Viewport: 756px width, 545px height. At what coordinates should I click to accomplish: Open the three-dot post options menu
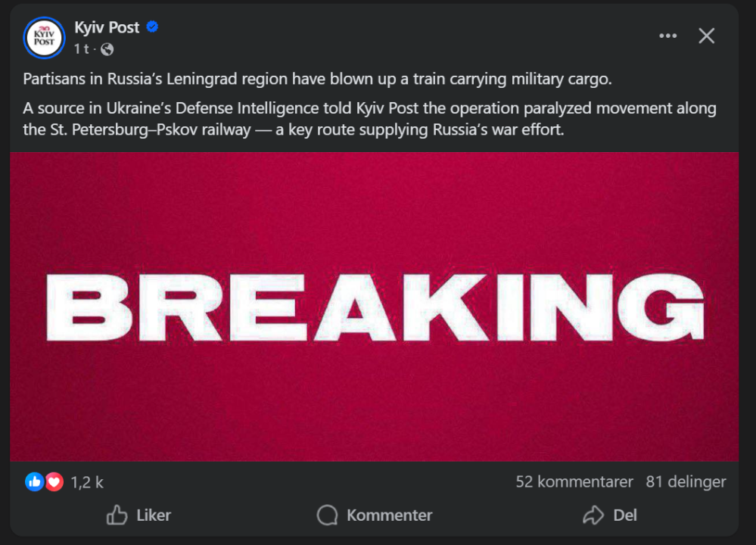[667, 36]
